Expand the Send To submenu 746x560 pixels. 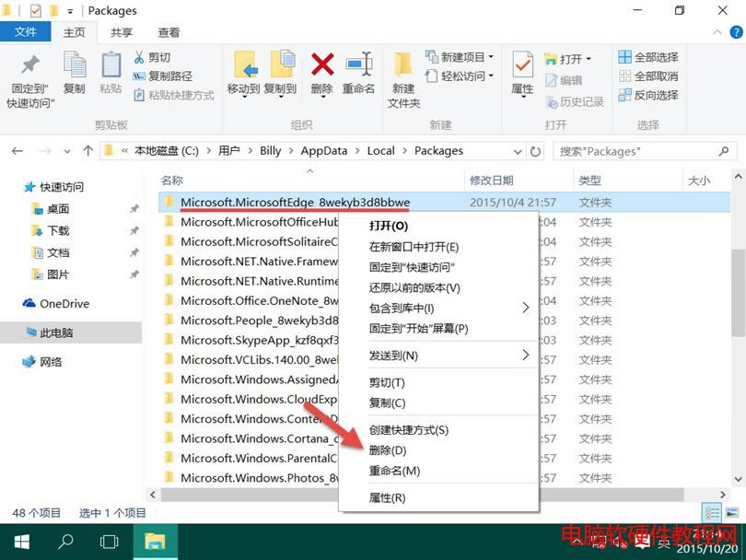[449, 356]
